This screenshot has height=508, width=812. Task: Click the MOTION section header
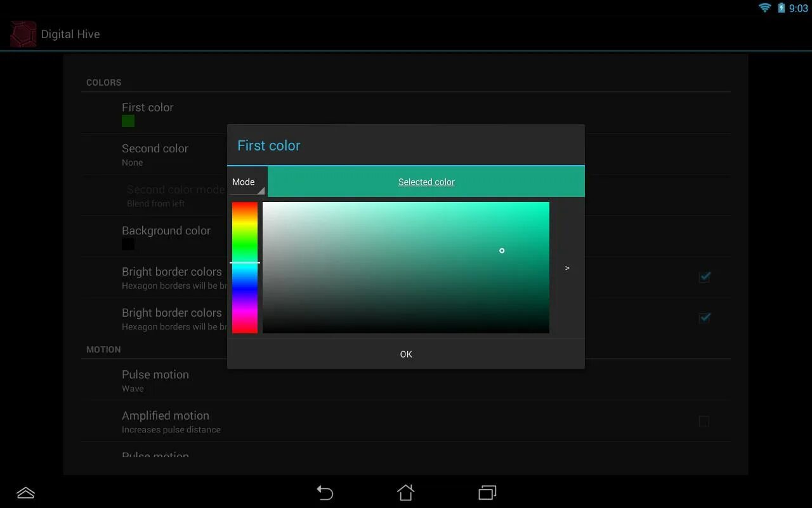click(x=103, y=350)
